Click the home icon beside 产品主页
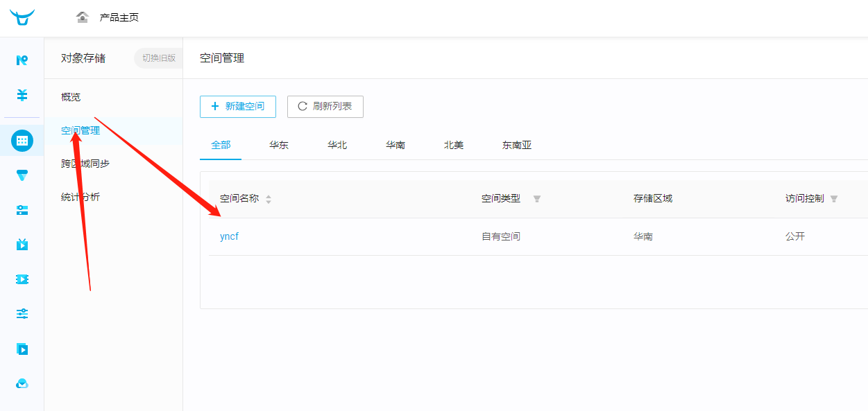The height and width of the screenshot is (411, 868). [x=83, y=17]
